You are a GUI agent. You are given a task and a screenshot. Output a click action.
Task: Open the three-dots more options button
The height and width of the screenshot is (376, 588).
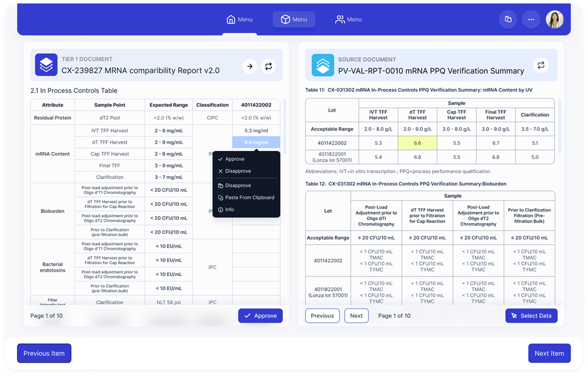pyautogui.click(x=531, y=20)
